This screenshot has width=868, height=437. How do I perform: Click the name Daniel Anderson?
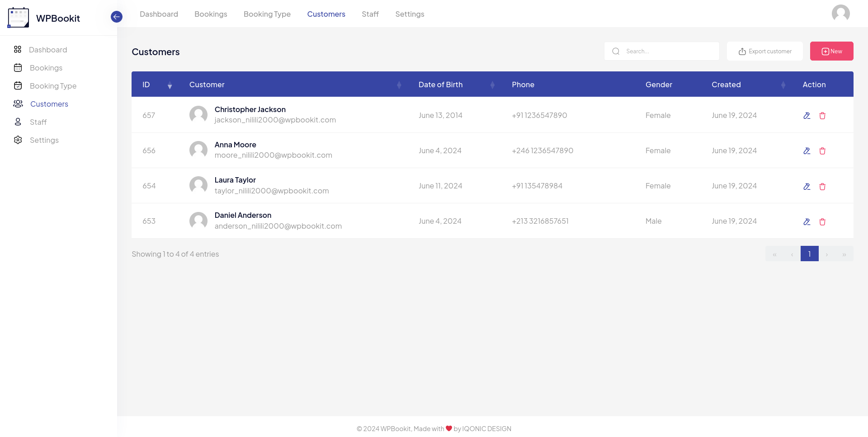click(243, 215)
